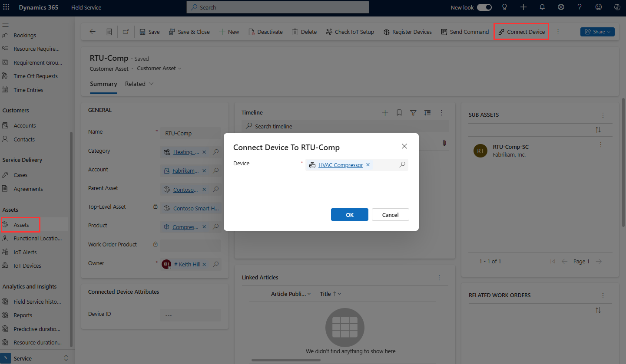Open the timeline filter icon

pos(413,113)
